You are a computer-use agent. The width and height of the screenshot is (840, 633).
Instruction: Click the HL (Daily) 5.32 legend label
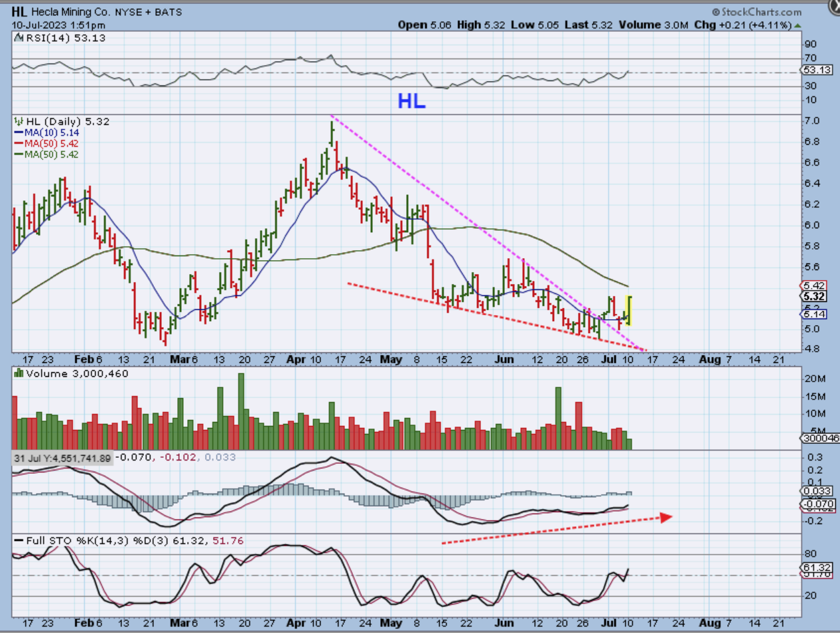68,121
